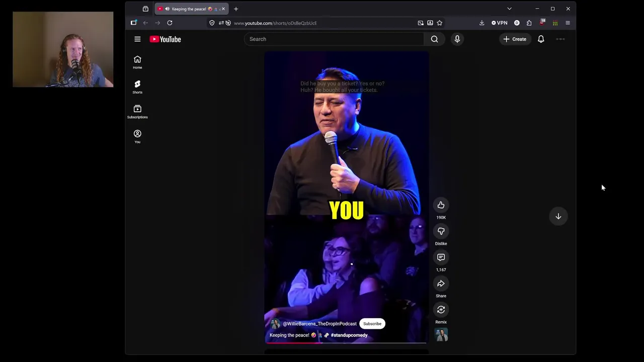Remix this Short
The width and height of the screenshot is (644, 362).
[x=441, y=310]
